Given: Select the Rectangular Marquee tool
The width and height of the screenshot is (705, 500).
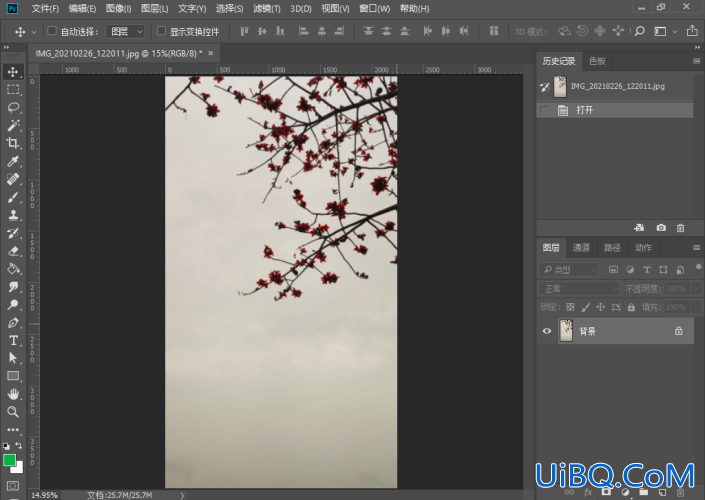Looking at the screenshot, I should coord(13,89).
